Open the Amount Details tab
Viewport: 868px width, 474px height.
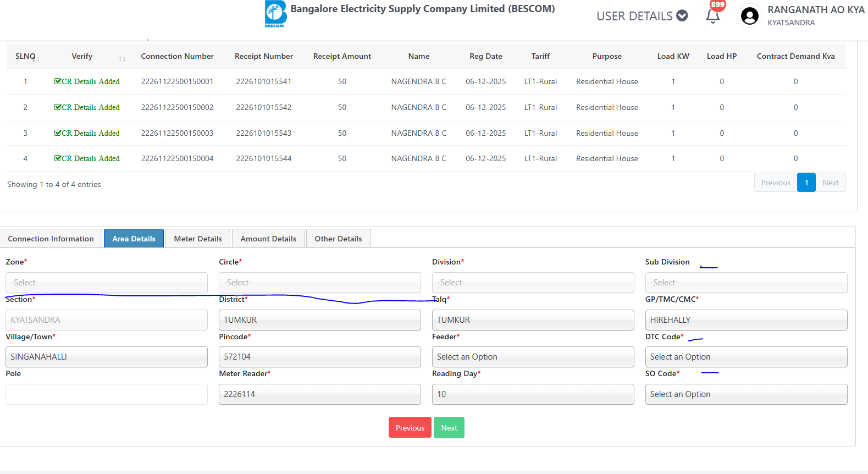[268, 239]
